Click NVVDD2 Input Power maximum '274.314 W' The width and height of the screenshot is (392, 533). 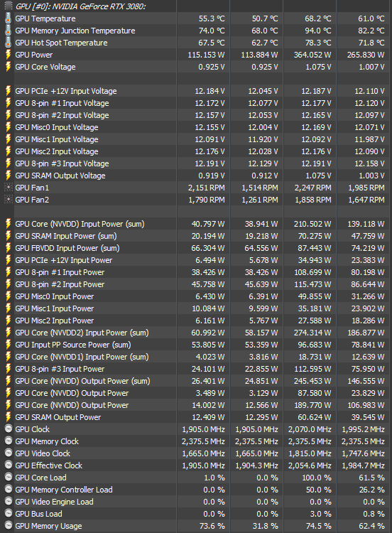click(x=312, y=333)
